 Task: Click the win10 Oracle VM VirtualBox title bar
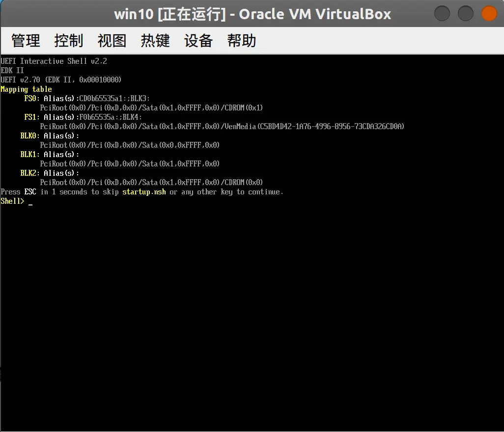(x=252, y=14)
